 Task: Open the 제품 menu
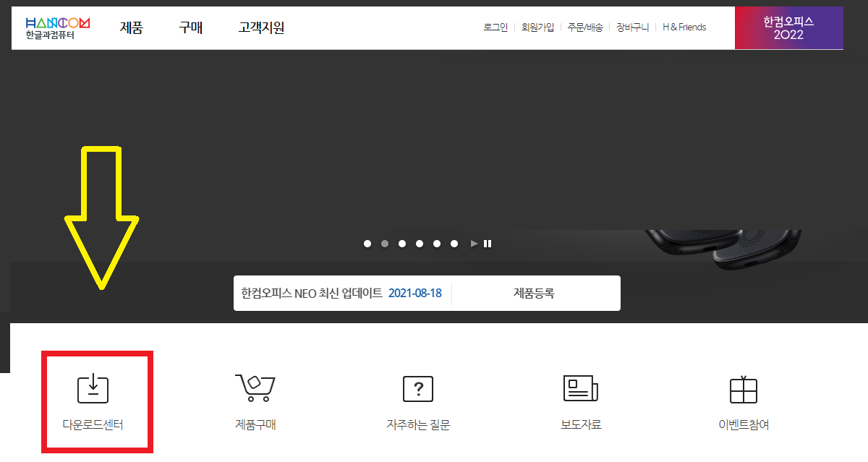(x=132, y=28)
